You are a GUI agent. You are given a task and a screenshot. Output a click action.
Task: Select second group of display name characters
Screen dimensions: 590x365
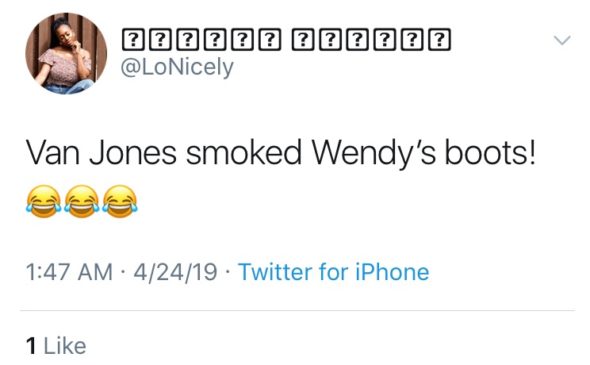(x=371, y=40)
